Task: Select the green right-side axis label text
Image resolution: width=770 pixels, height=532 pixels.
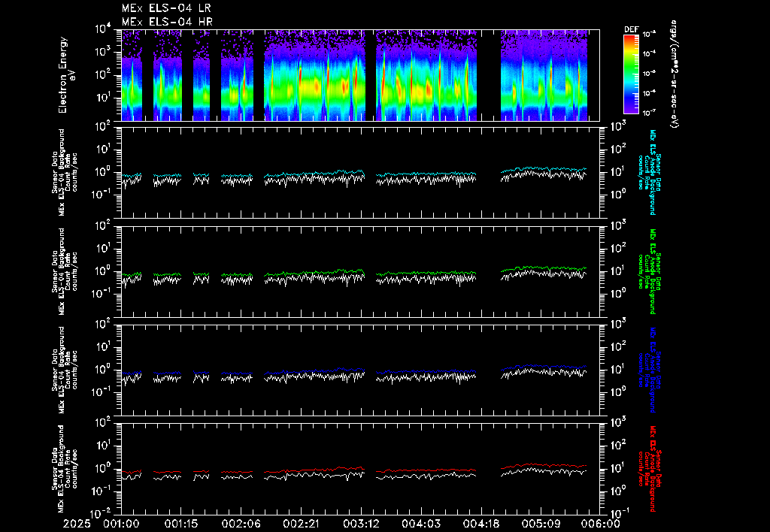Action: tap(649, 271)
